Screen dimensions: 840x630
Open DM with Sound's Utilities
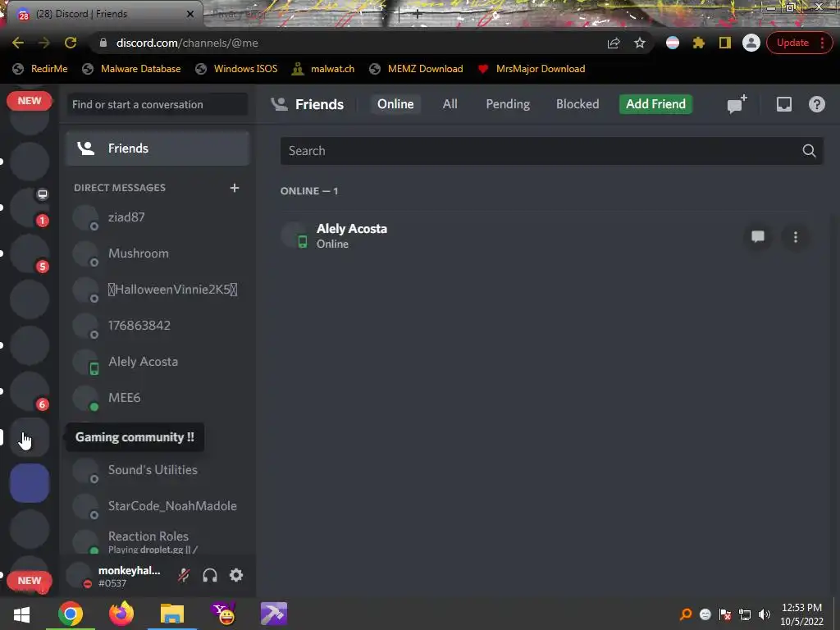tap(157, 470)
